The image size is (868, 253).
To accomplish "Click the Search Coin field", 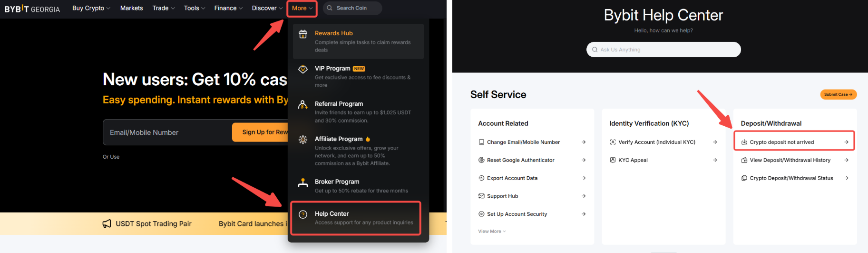I will [352, 8].
